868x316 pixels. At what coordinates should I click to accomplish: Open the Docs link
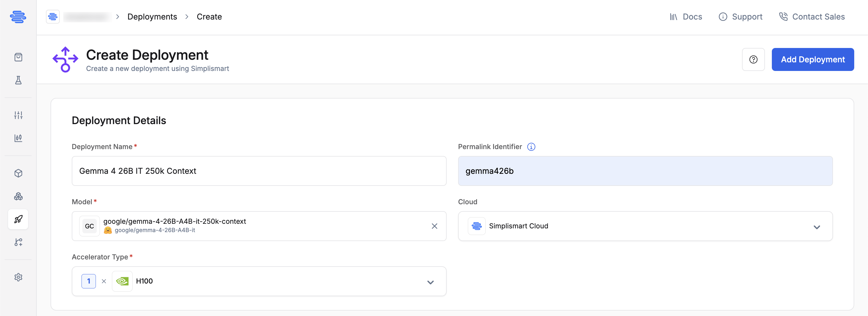tap(686, 17)
